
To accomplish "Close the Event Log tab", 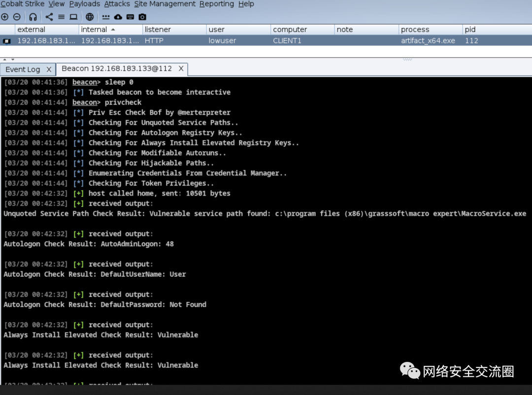I will [x=49, y=69].
